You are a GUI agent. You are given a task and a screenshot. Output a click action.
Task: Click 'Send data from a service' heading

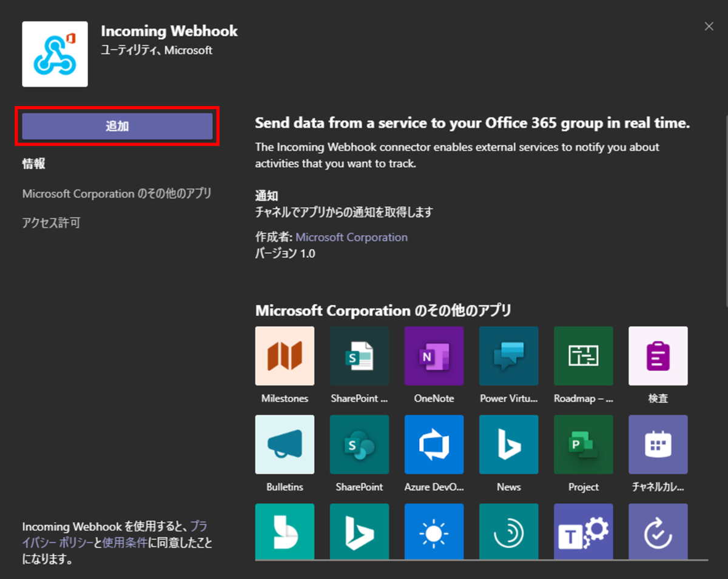tap(473, 123)
